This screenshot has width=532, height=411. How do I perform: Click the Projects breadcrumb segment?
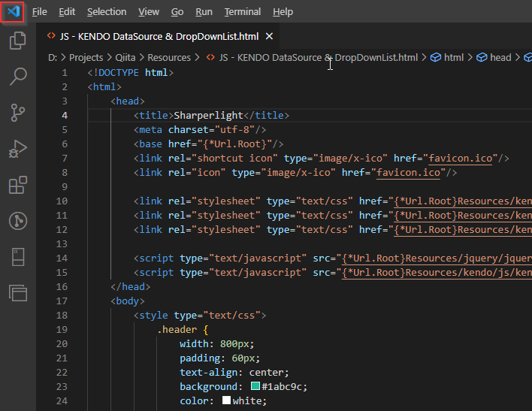(86, 58)
